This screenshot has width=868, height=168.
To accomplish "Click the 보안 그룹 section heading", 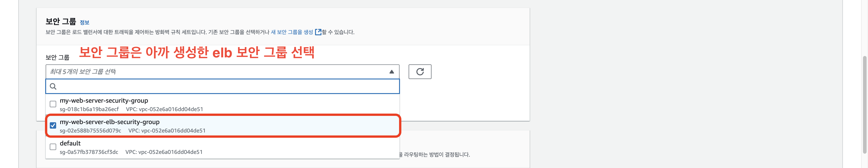I will click(61, 21).
